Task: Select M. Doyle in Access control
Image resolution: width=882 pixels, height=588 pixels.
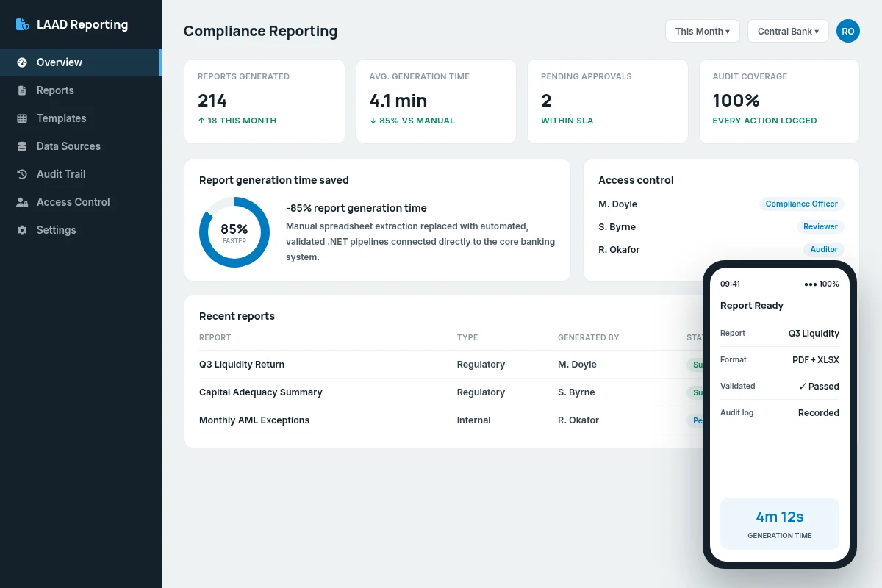Action: point(617,204)
